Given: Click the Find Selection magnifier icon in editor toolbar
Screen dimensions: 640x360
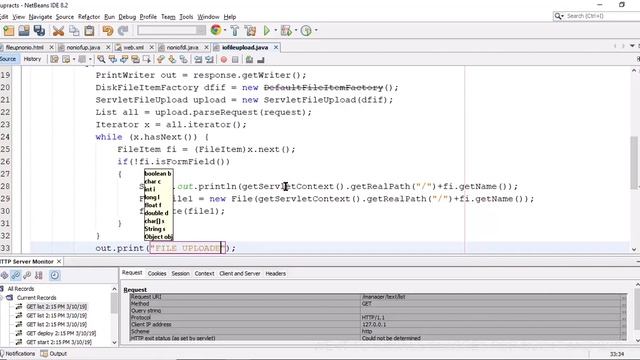Looking at the screenshot, I should [x=101, y=60].
